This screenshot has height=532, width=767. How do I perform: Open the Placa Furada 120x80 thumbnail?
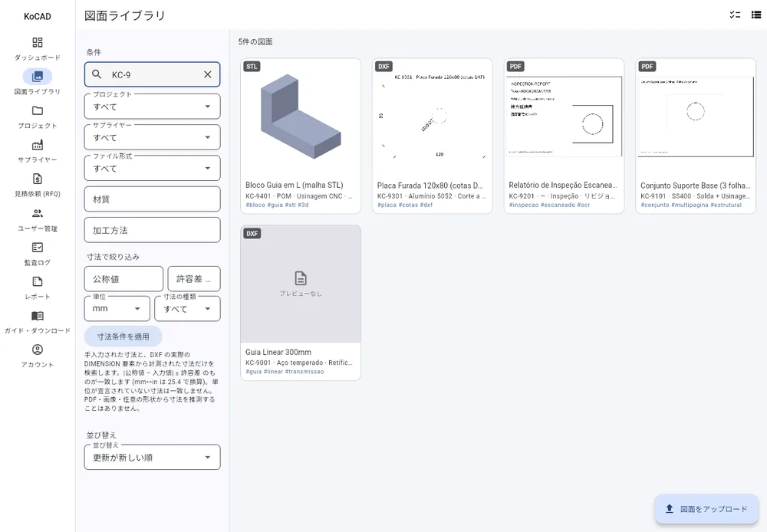tap(433, 117)
